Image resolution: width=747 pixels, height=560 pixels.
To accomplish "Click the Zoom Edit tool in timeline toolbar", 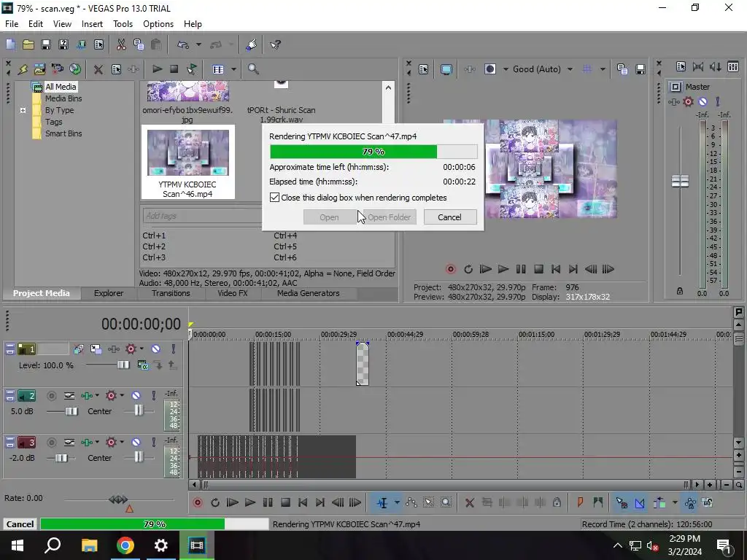I will click(446, 502).
